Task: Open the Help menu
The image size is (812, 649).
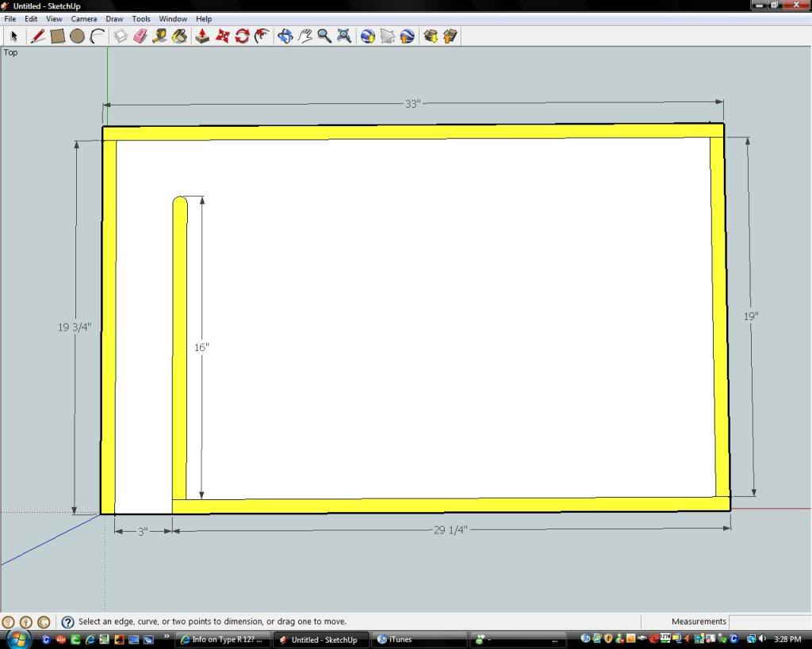Action: click(x=204, y=19)
